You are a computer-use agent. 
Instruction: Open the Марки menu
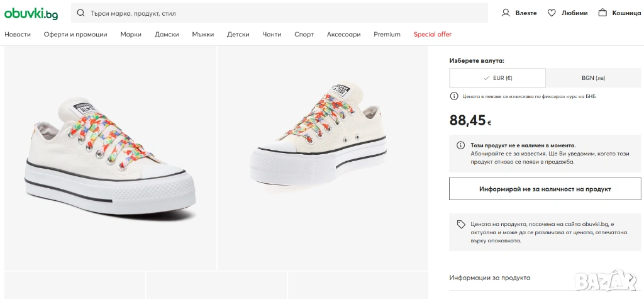point(131,35)
